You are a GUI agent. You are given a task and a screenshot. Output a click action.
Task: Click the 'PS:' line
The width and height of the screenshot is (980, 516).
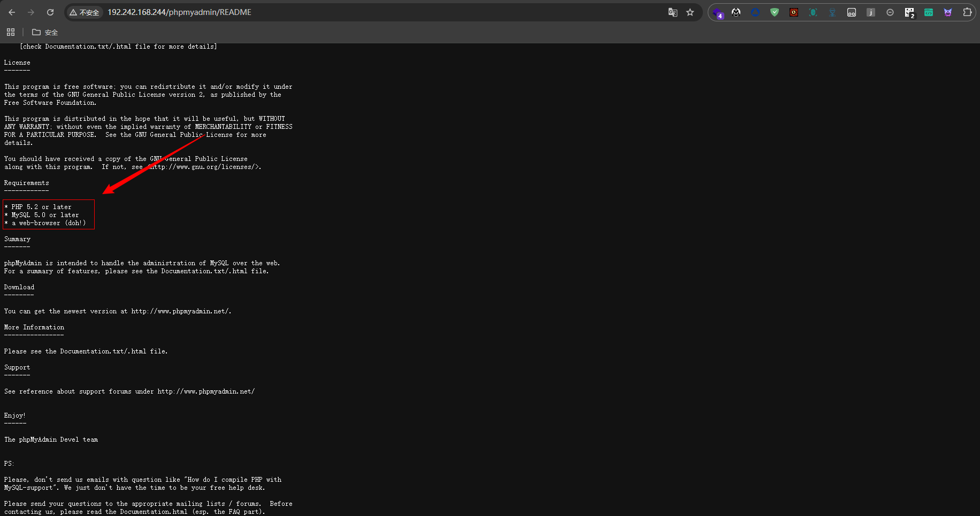[9, 464]
